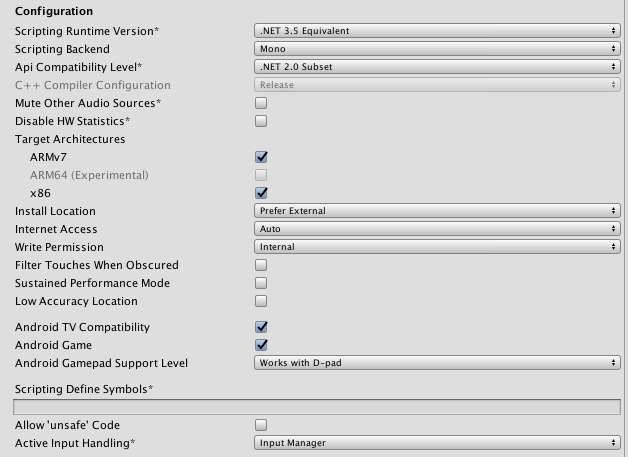
Task: Click the Write Permission label
Action: click(59, 247)
